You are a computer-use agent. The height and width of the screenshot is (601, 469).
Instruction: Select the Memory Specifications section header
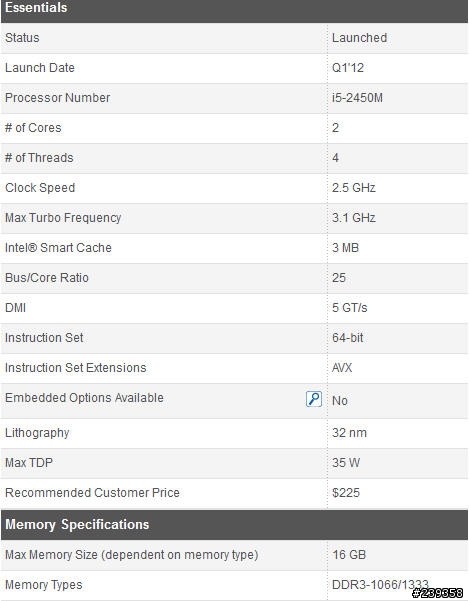point(234,525)
